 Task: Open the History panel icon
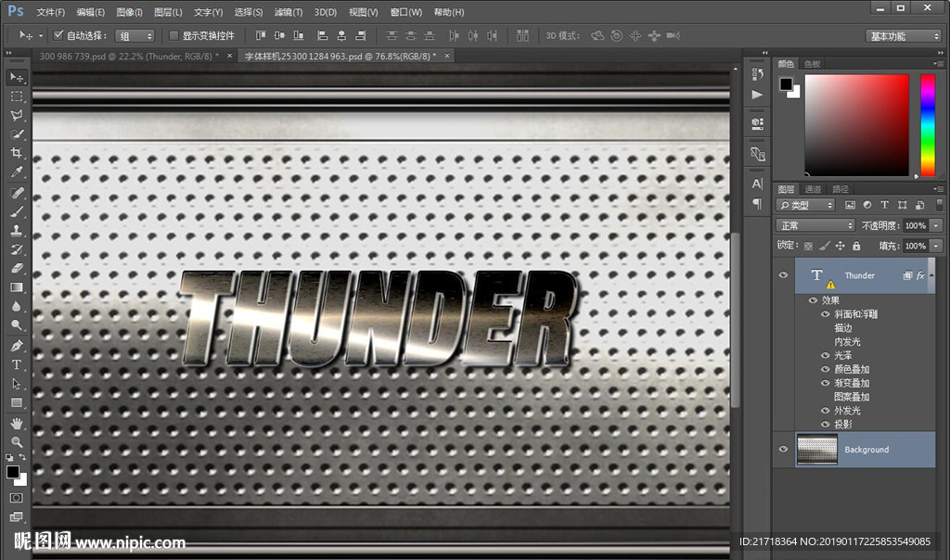point(757,74)
